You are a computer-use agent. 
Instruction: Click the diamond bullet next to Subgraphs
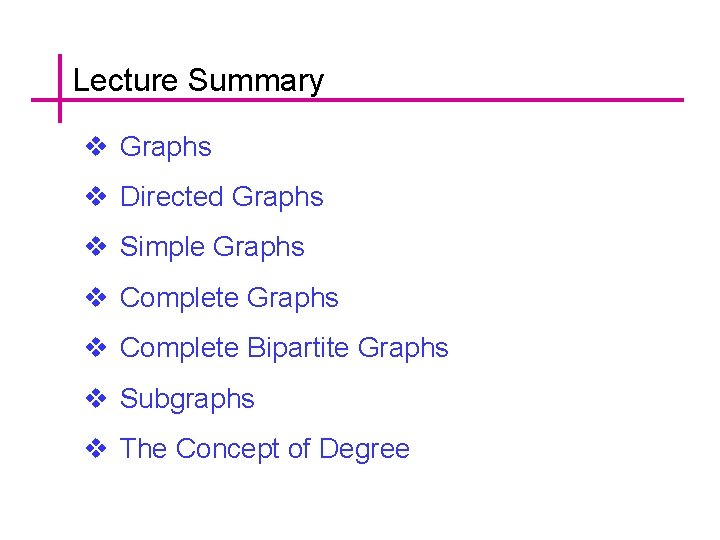click(96, 399)
